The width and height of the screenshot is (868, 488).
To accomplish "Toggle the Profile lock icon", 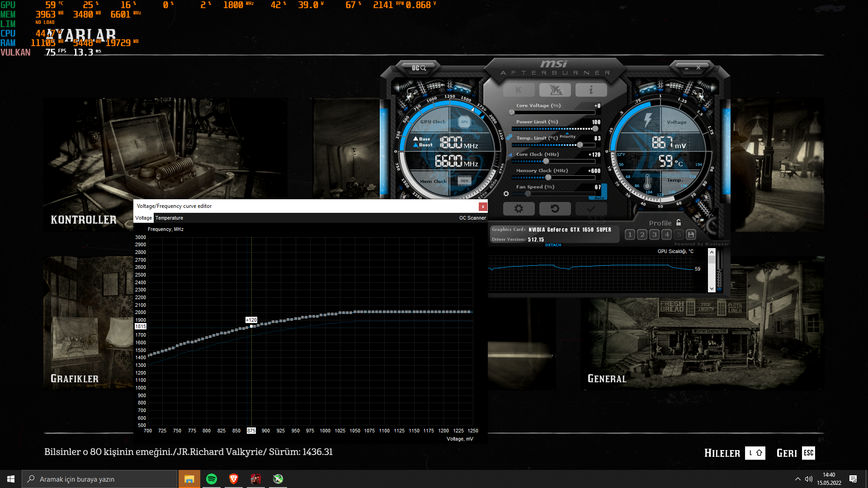I will pos(678,222).
